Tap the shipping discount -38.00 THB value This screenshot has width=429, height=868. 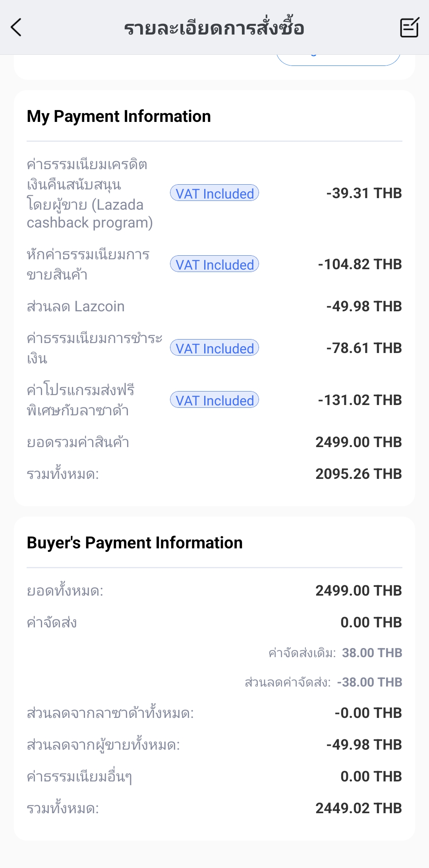(x=369, y=682)
